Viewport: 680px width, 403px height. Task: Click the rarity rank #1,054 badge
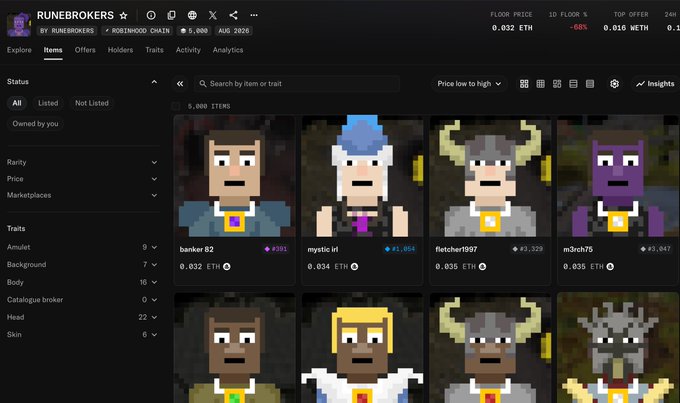pos(400,249)
